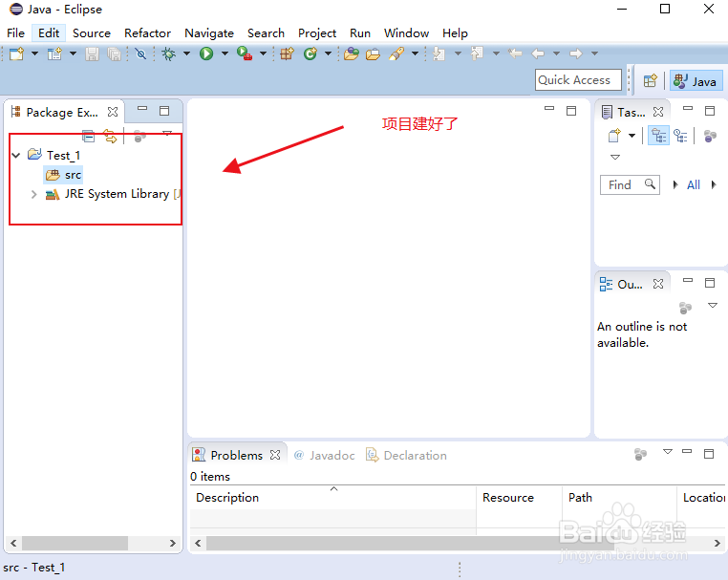Open the Edit menu
728x580 pixels.
tap(49, 33)
